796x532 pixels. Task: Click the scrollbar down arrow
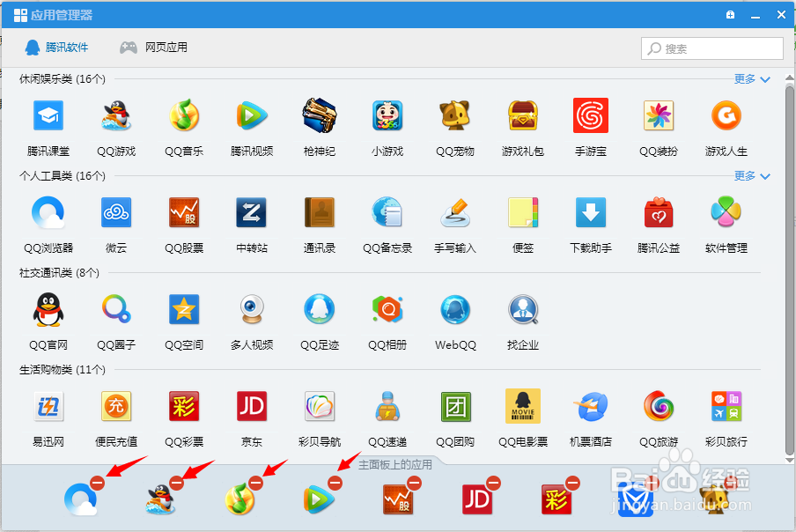(790, 461)
